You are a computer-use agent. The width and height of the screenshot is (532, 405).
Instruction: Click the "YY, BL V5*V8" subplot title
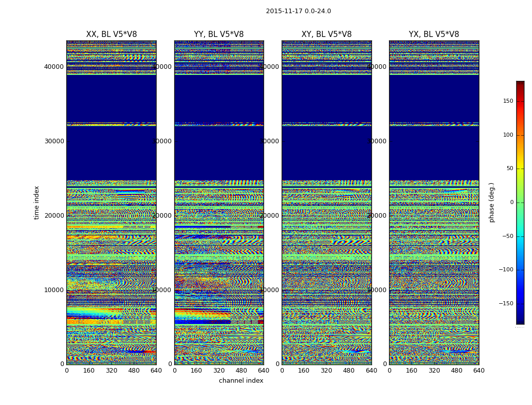click(218, 34)
